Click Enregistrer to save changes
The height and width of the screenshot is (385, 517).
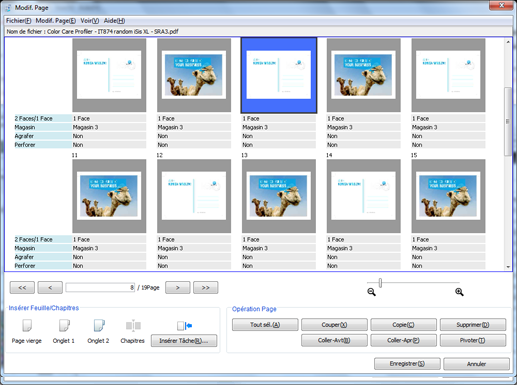[407, 364]
